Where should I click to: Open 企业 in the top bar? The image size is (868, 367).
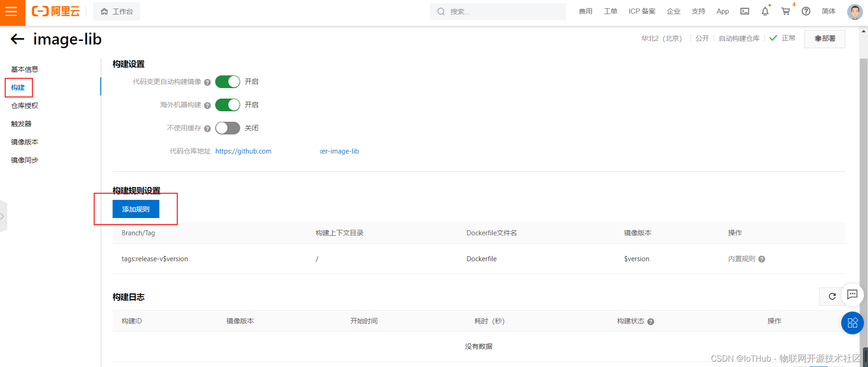pos(674,11)
